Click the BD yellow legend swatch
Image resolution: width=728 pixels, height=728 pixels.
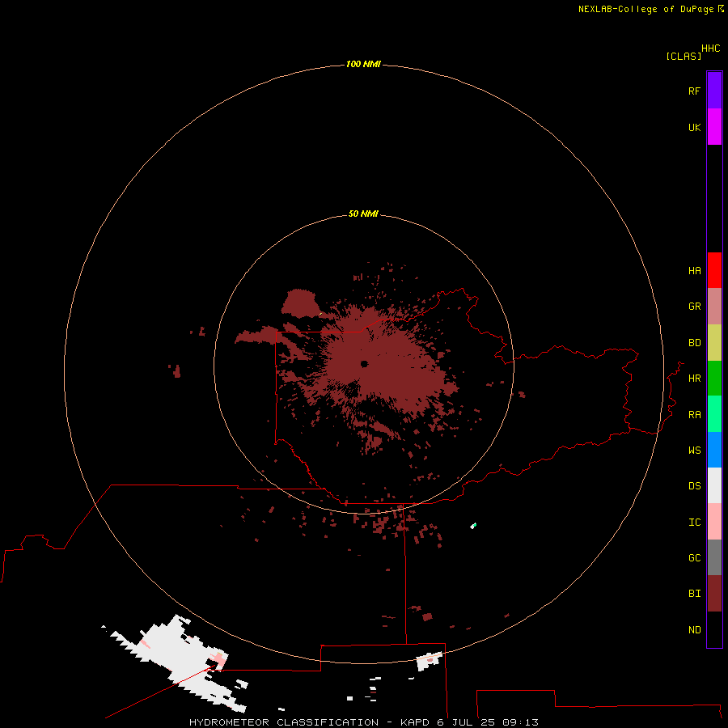point(714,343)
